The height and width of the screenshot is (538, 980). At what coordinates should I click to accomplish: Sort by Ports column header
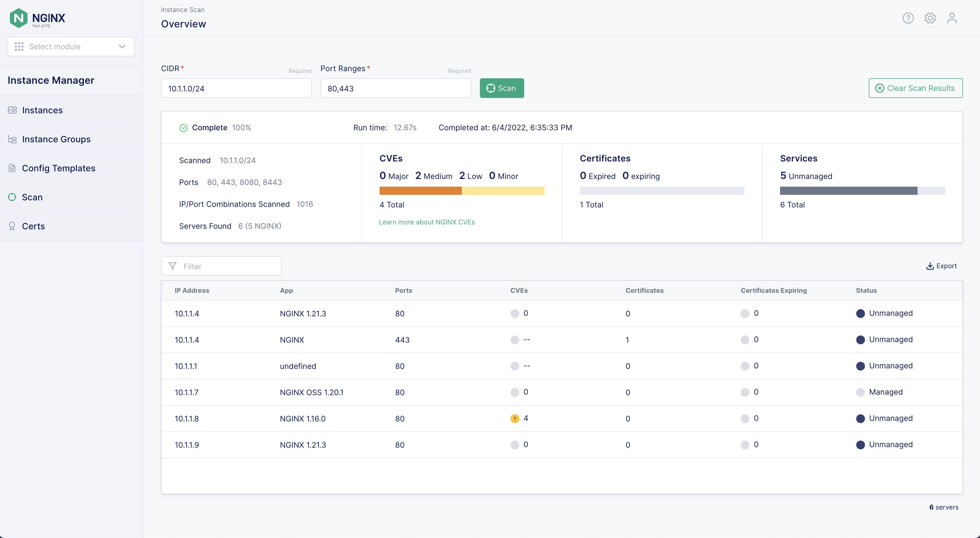(x=403, y=291)
